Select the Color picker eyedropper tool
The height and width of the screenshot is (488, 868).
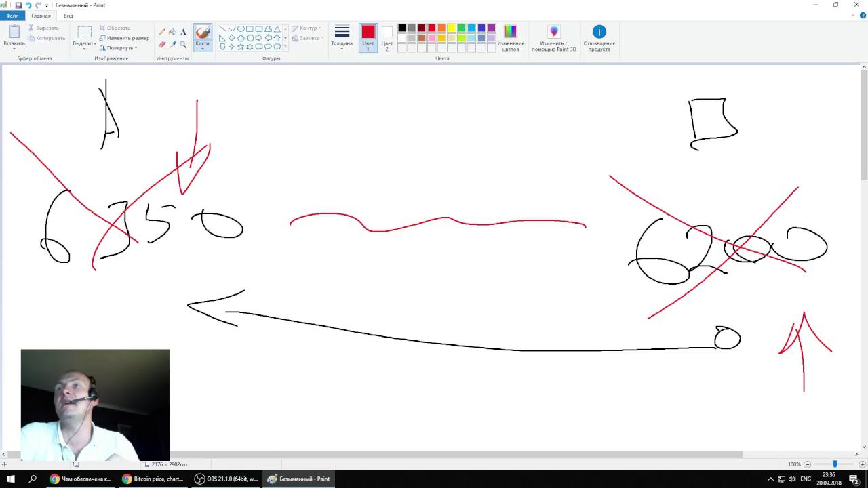[172, 45]
